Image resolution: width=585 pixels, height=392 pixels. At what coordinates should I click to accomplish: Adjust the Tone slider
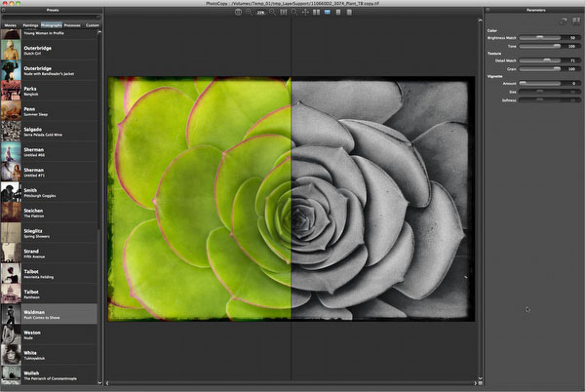click(x=540, y=46)
